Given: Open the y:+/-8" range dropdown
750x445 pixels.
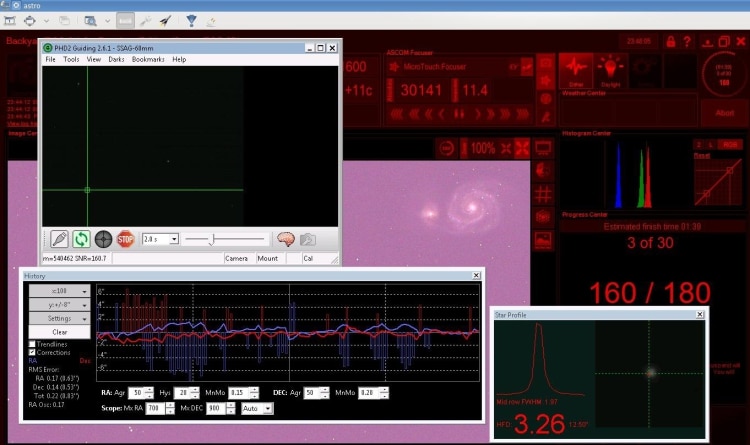Looking at the screenshot, I should (x=59, y=304).
